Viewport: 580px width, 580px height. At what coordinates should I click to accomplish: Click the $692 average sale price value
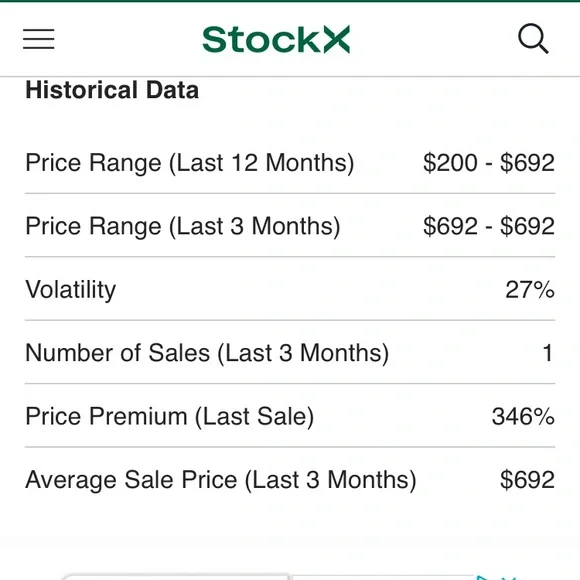pyautogui.click(x=527, y=480)
